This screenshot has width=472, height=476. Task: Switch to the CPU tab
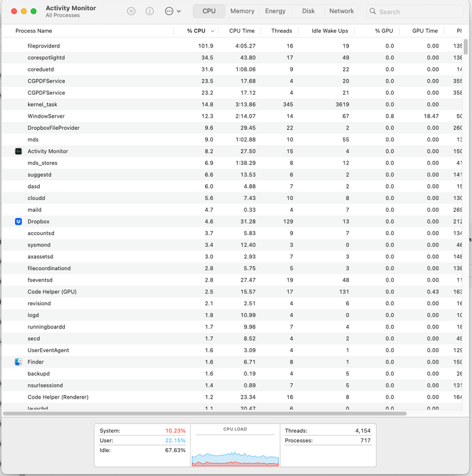(x=209, y=11)
